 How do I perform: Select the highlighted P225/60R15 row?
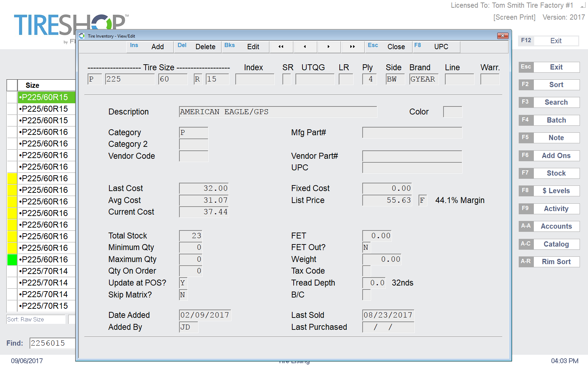tap(46, 97)
